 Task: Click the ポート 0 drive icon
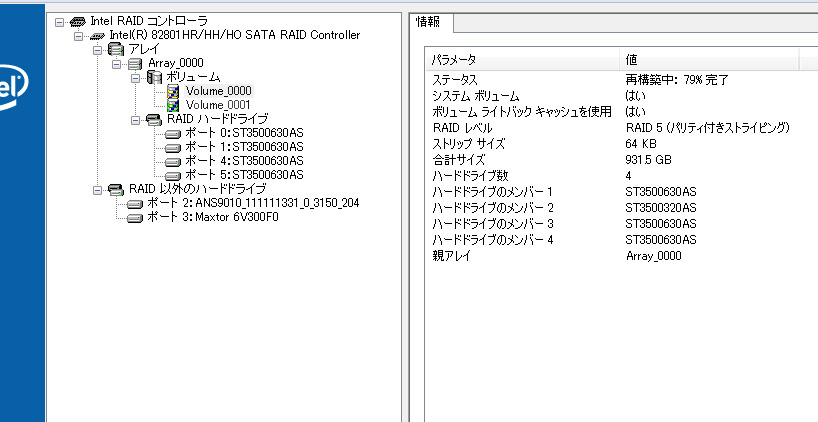pyautogui.click(x=173, y=134)
